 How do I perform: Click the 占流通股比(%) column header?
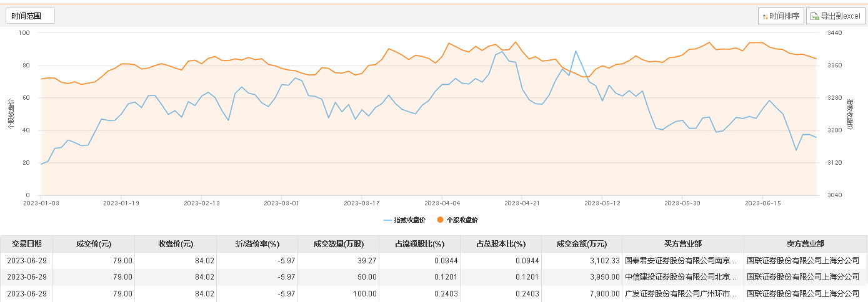coord(419,244)
